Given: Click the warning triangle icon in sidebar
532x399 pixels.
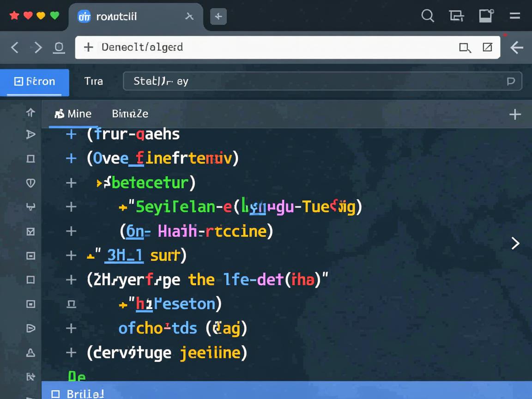Looking at the screenshot, I should click(x=30, y=353).
